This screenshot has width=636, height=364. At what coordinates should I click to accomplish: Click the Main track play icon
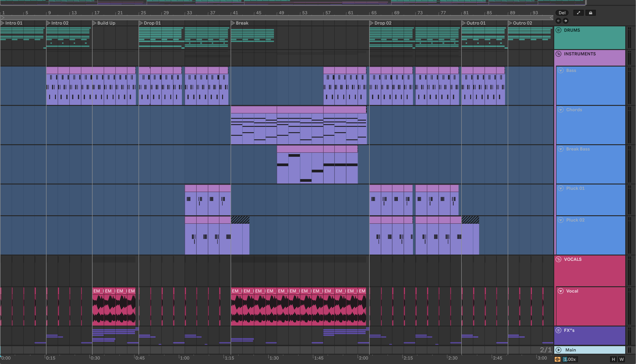coord(558,350)
